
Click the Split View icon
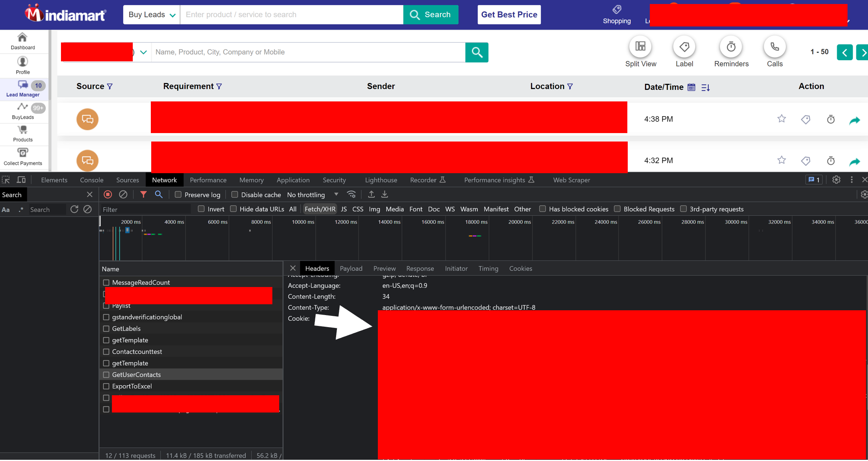coord(641,47)
